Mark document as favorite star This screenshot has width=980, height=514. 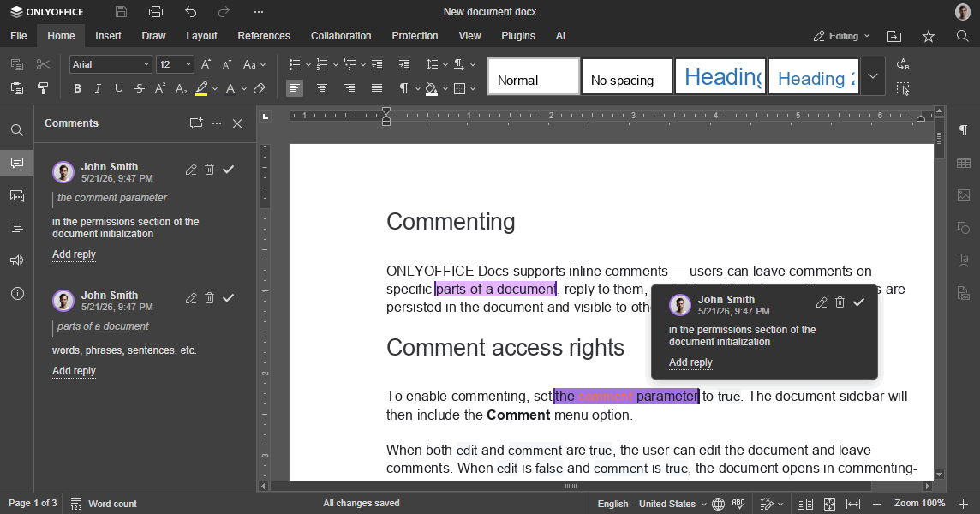[929, 36]
